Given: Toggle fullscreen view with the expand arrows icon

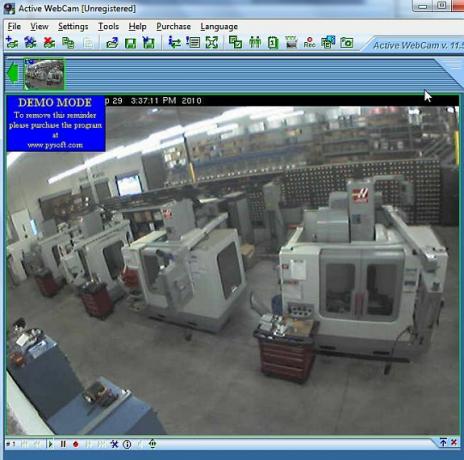Looking at the screenshot, I should point(212,42).
